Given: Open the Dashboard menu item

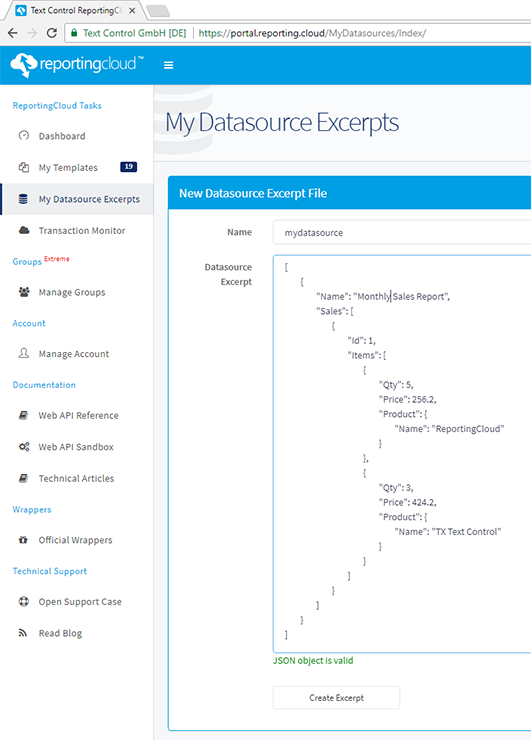Looking at the screenshot, I should [x=62, y=136].
